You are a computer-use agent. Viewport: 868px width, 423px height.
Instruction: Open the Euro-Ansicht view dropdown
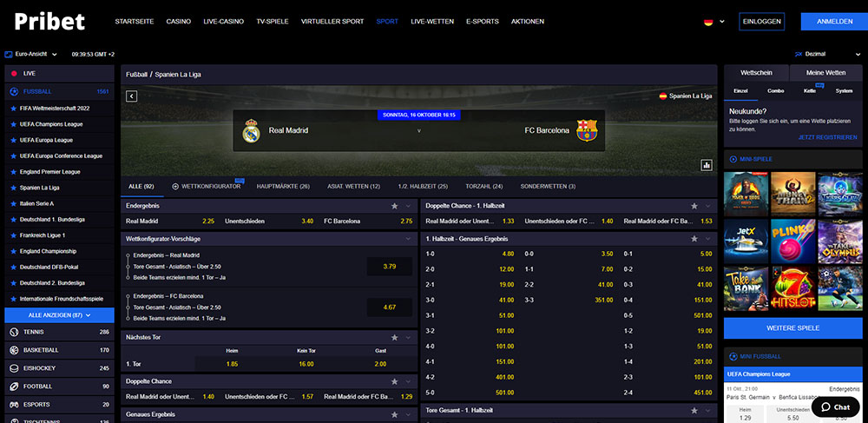(54, 54)
